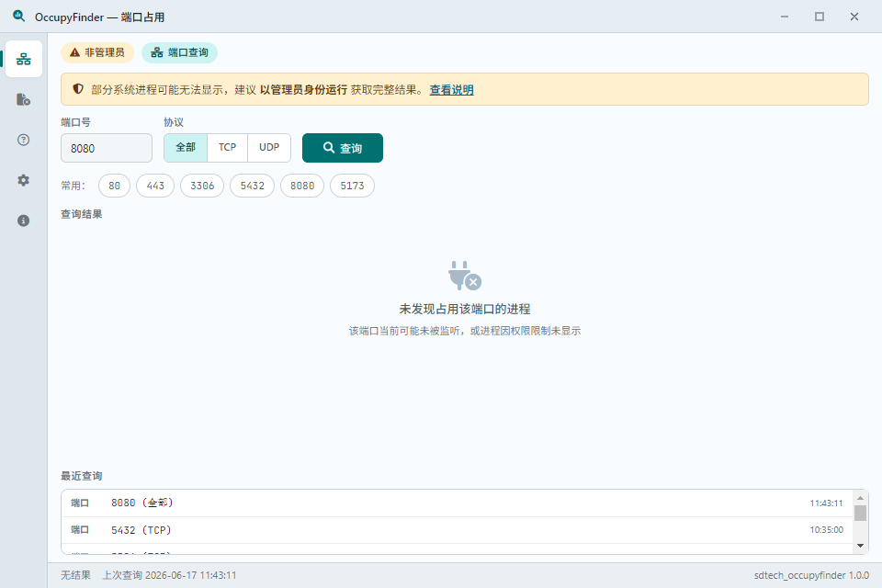Image resolution: width=882 pixels, height=588 pixels.
Task: Click the recent queries scrollbar down arrow
Action: click(x=860, y=545)
